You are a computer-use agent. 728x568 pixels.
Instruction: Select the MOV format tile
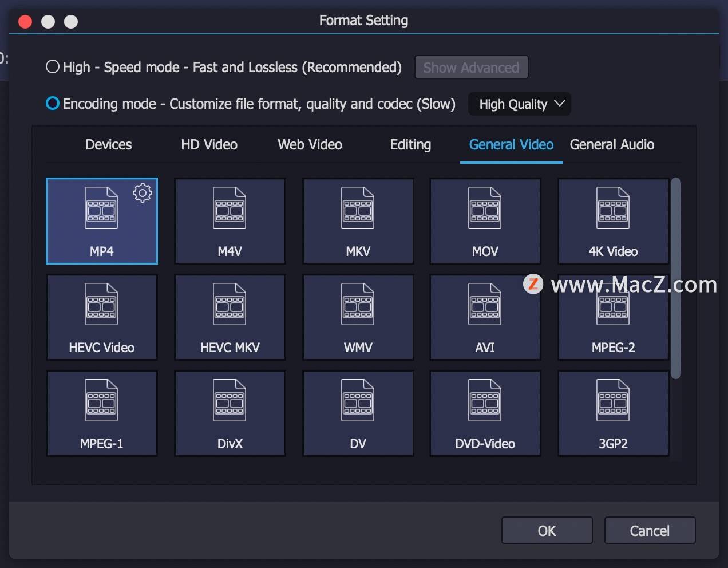(485, 221)
